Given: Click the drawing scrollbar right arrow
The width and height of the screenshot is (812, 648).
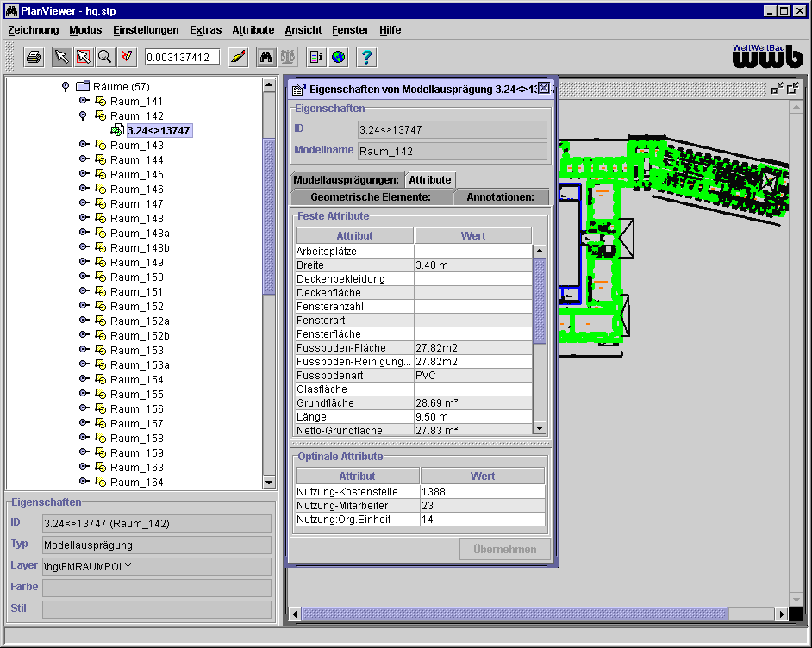Looking at the screenshot, I should click(x=782, y=614).
